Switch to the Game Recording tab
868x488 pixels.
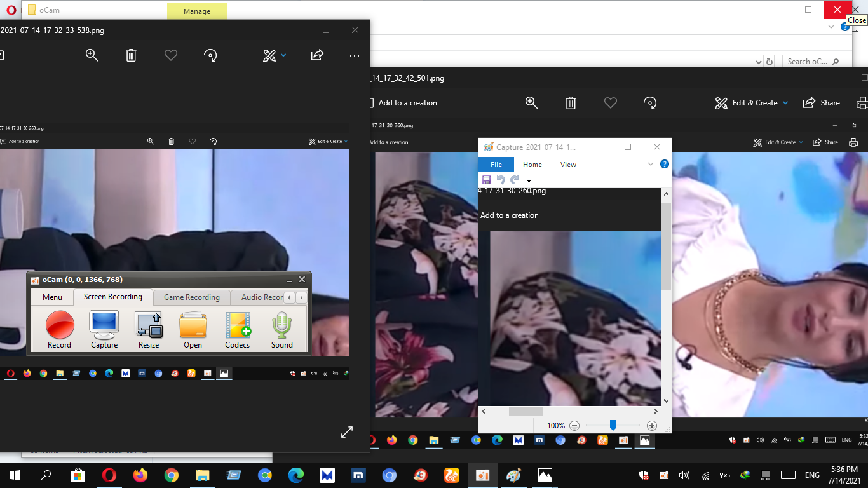tap(191, 297)
